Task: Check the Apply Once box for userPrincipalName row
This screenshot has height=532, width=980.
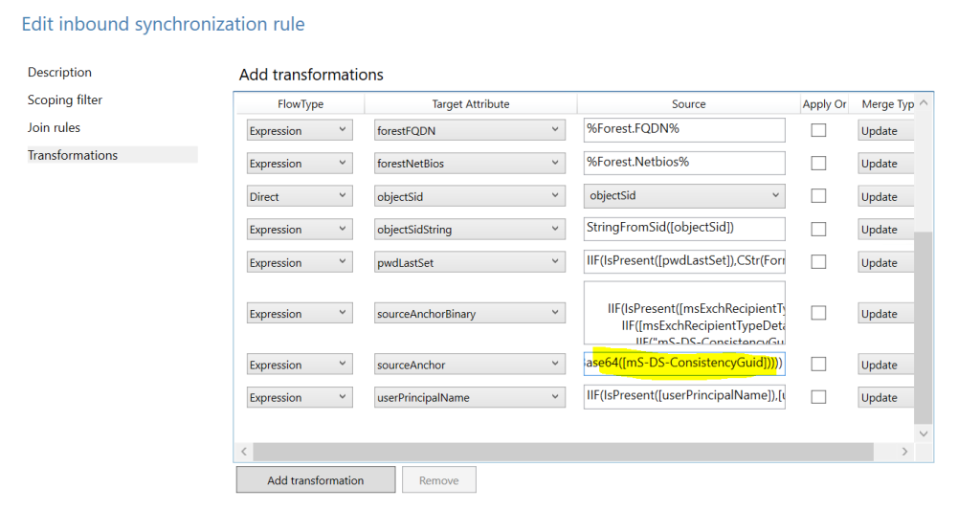Action: 818,397
